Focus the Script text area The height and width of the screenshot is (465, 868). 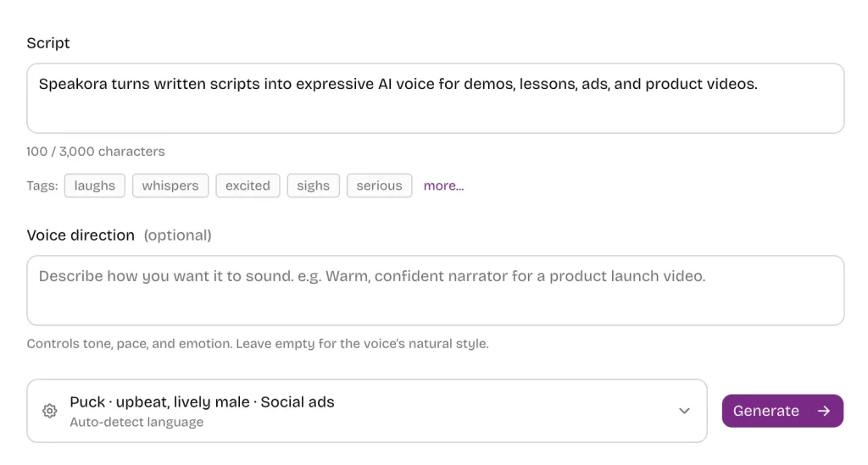click(x=436, y=98)
